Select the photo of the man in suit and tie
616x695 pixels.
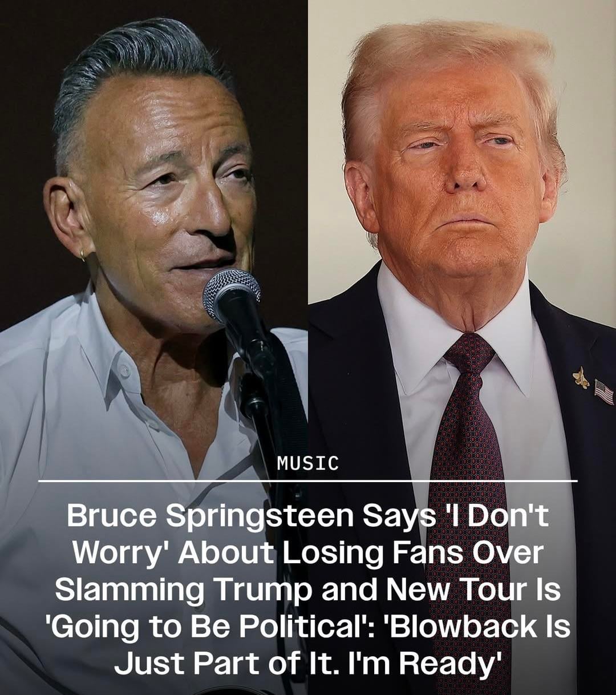pos(462,347)
